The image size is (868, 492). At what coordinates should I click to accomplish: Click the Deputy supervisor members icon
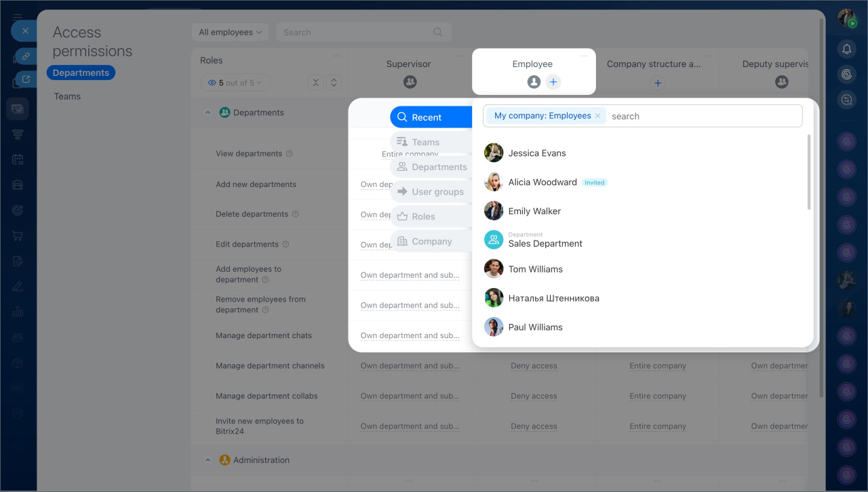781,82
